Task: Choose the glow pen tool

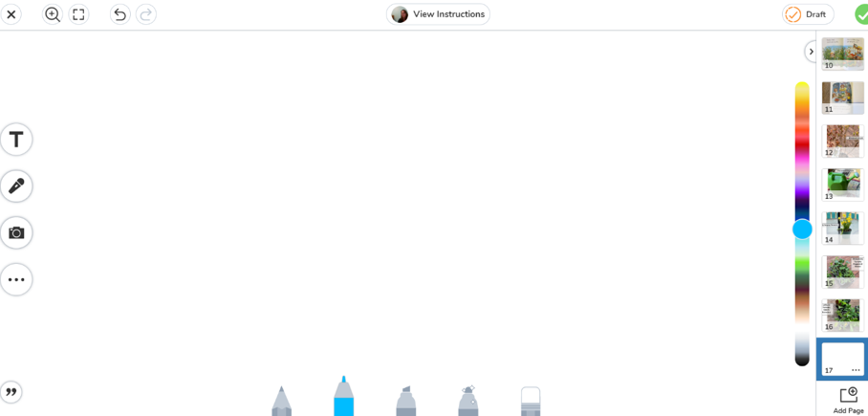Action: 468,401
